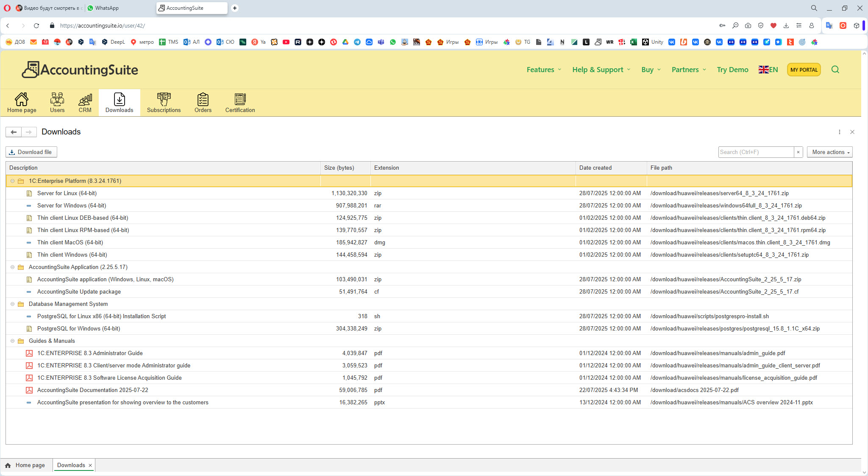Click the browser address bar URL
The image size is (868, 476).
[102, 26]
